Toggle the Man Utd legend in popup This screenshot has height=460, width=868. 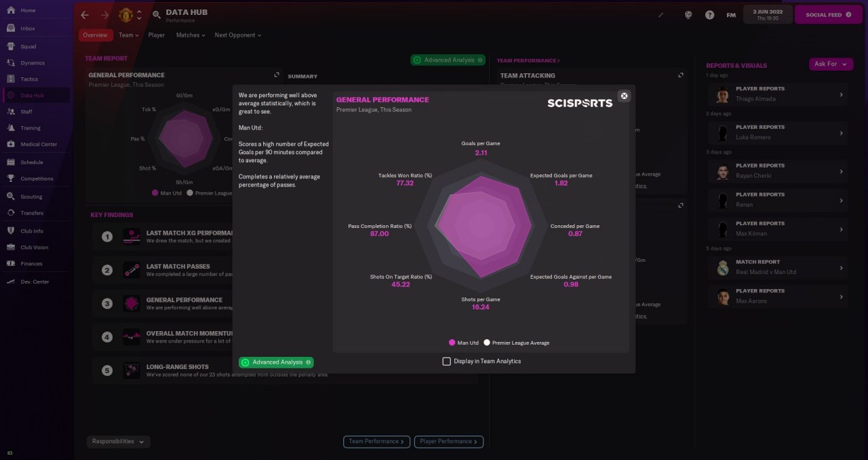click(x=464, y=343)
